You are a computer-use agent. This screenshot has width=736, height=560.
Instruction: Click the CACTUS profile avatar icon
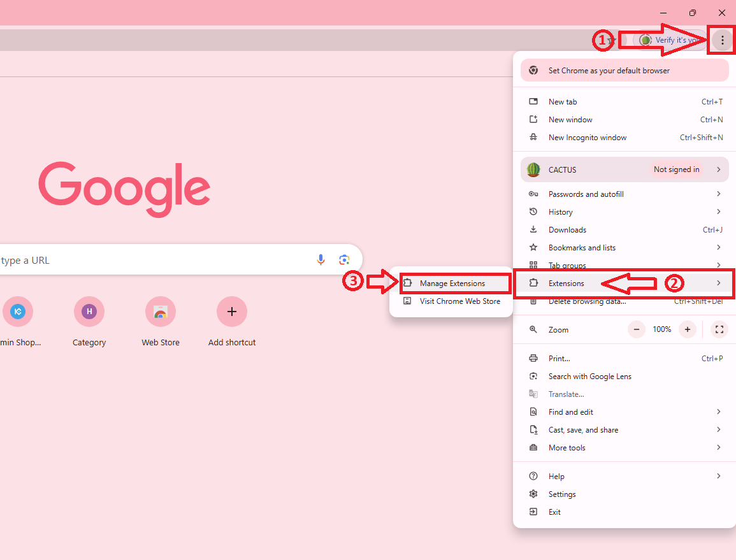tap(533, 169)
